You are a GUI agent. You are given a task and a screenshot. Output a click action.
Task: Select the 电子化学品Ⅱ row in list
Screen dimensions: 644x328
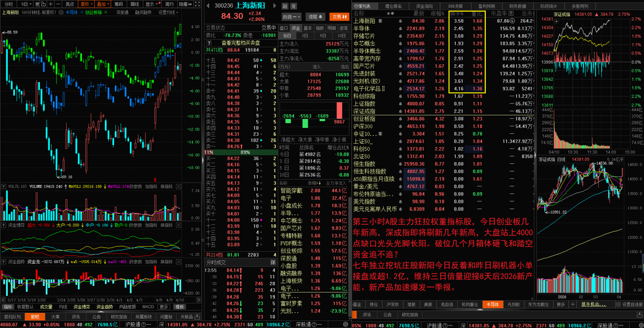443,89
